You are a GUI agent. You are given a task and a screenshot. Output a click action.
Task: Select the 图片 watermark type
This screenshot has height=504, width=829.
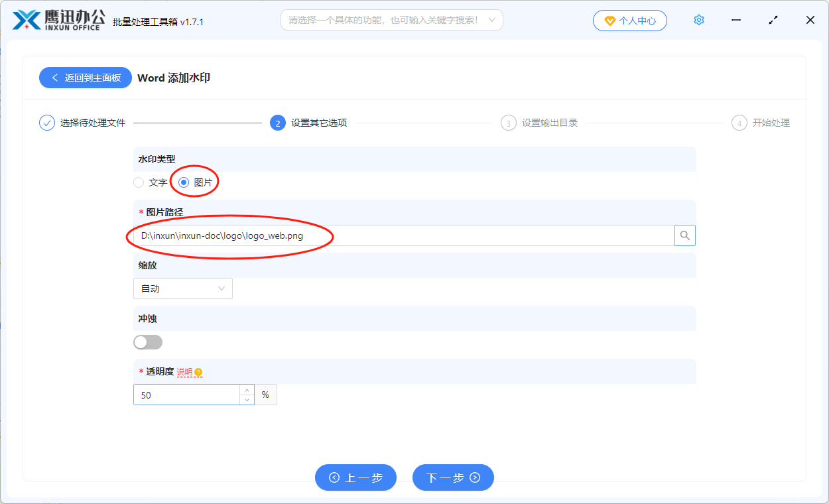196,182
